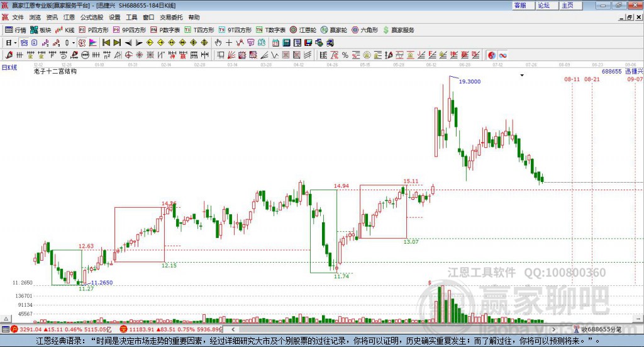Switch to the K线 candlestick chart
Viewport: 644px width, 347px height.
point(65,30)
